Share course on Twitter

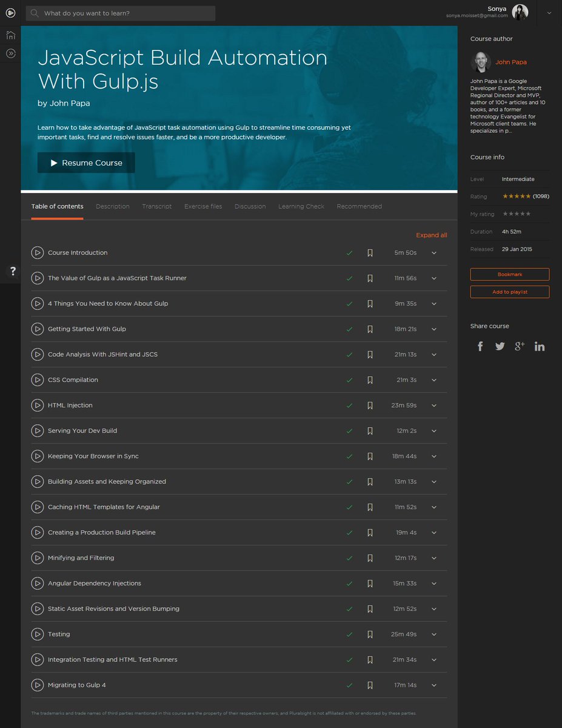click(x=500, y=346)
